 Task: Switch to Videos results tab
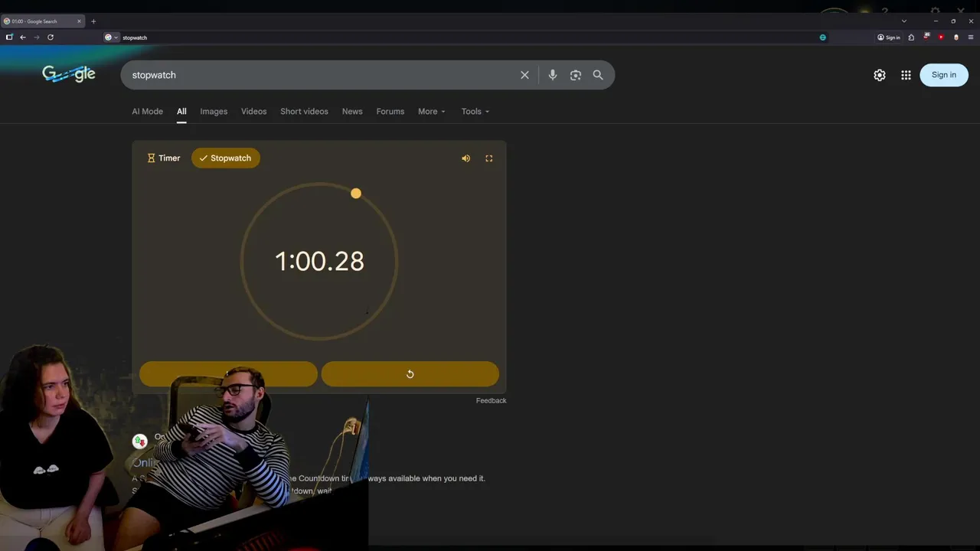pos(253,112)
